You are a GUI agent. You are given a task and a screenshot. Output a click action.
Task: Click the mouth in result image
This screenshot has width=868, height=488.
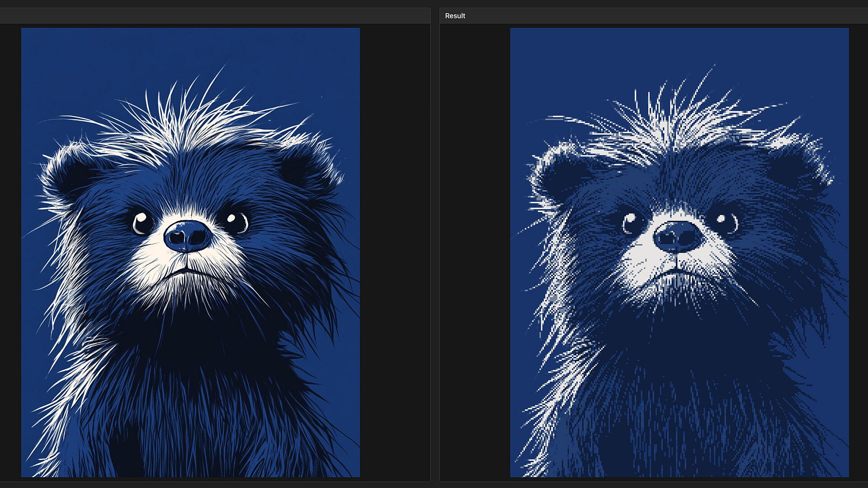[676, 271]
